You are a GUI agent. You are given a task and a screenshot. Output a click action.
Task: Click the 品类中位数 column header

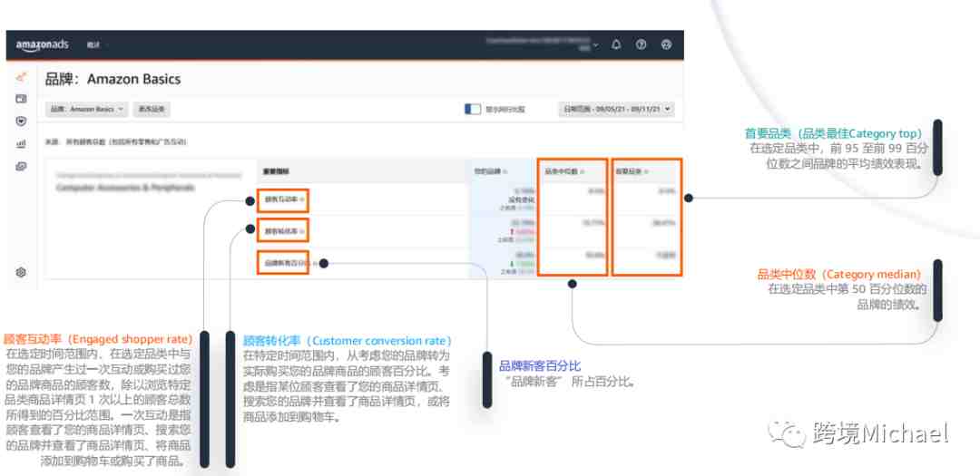[x=561, y=171]
